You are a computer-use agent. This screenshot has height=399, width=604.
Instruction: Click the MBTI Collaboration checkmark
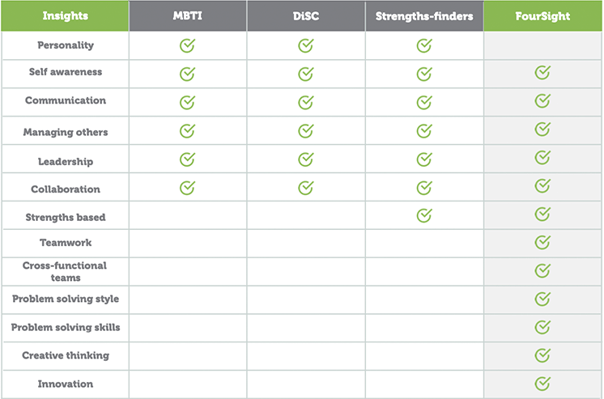187,188
